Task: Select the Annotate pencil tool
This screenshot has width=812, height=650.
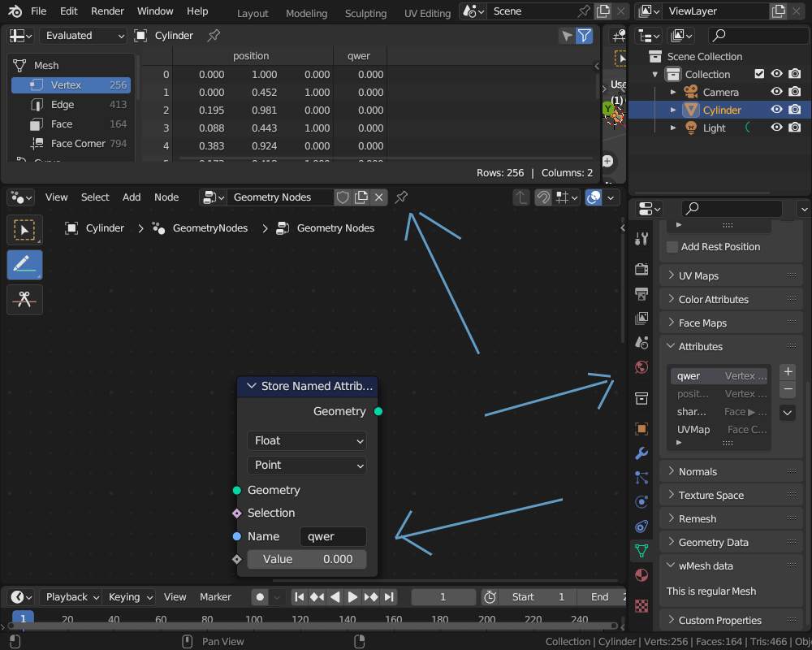Action: [x=24, y=264]
